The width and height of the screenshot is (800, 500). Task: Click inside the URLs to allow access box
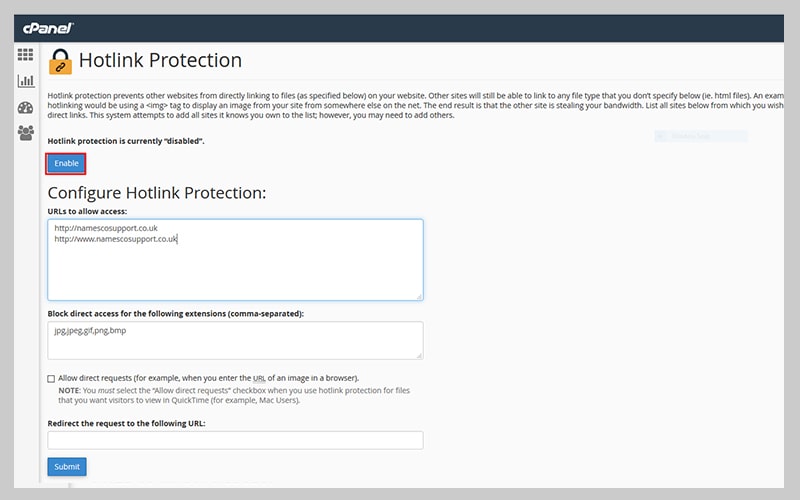235,265
